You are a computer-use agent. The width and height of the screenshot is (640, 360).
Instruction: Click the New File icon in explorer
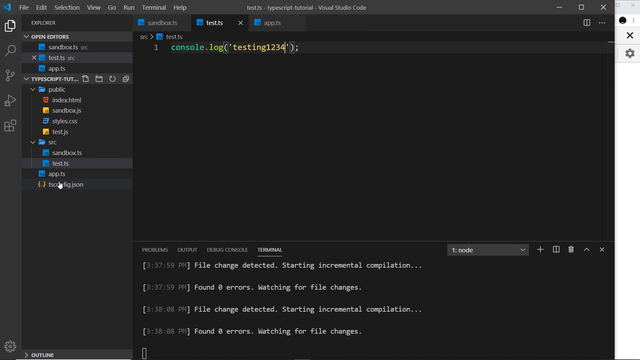pos(86,79)
